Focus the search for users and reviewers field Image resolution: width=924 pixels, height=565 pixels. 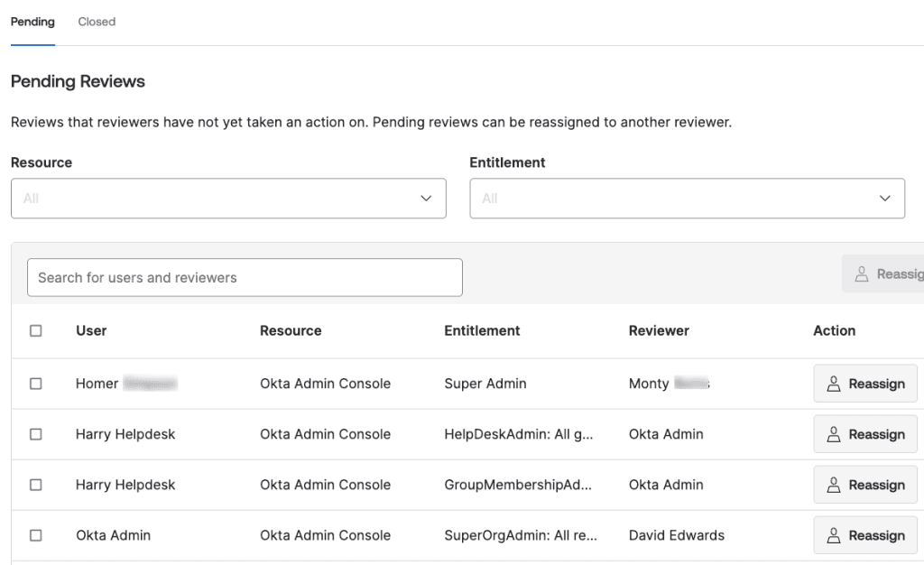coord(245,277)
